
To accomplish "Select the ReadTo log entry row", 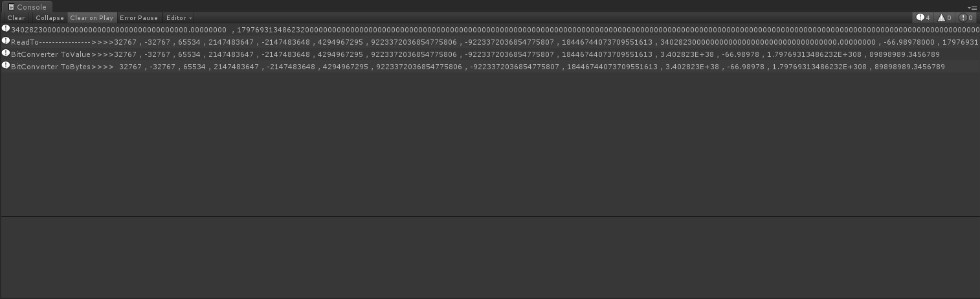I will tap(490, 42).
